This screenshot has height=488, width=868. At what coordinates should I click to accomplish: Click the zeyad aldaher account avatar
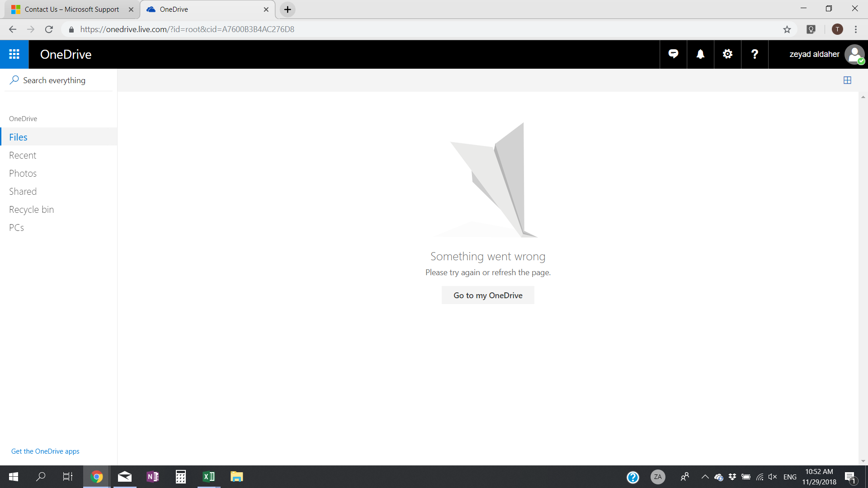tap(854, 54)
